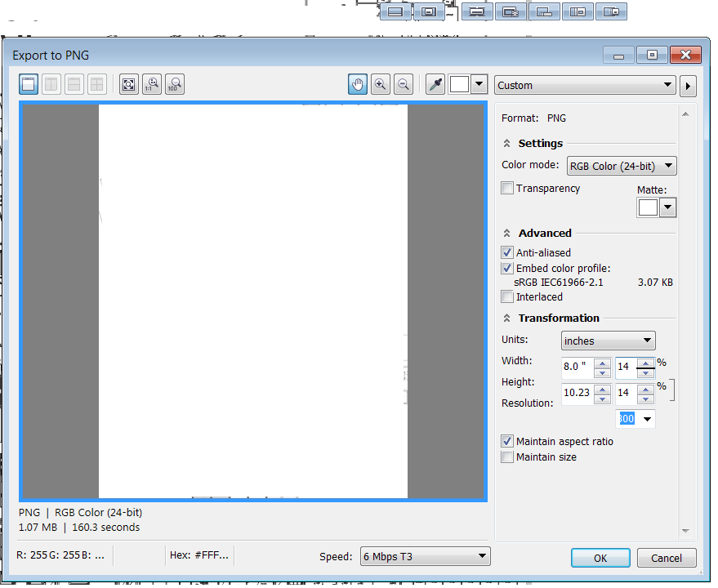Screen dimensions: 718x588
Task: Select the Pan hand tool
Action: click(x=357, y=84)
